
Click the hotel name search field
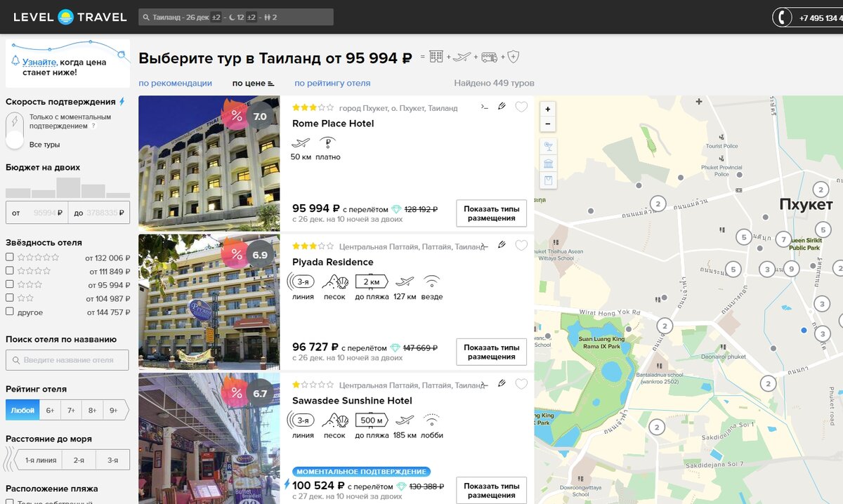pyautogui.click(x=67, y=360)
